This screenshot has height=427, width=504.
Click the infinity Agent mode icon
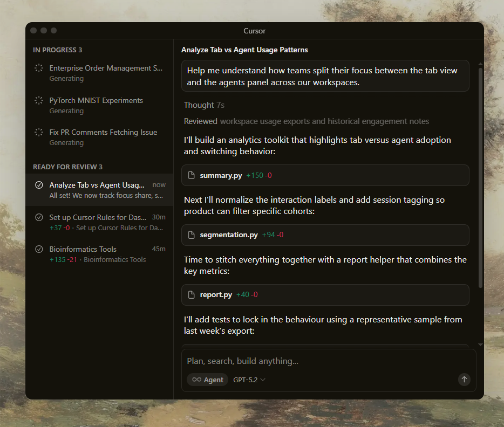click(x=196, y=380)
